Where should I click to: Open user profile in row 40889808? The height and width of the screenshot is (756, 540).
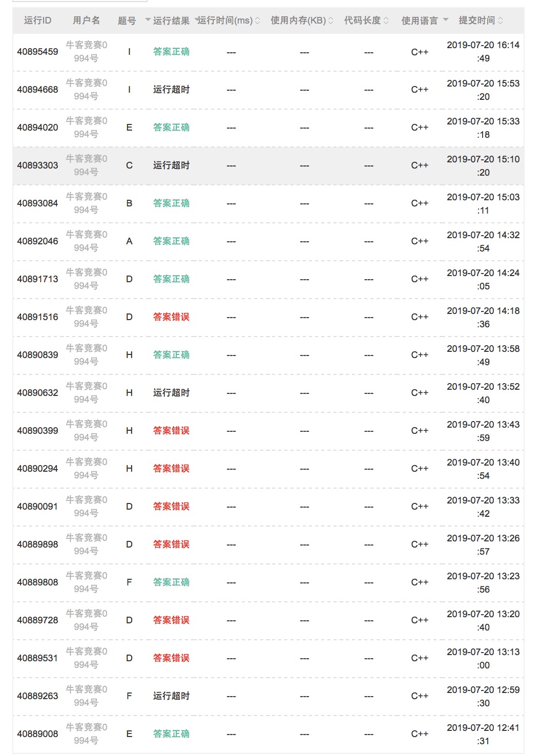pyautogui.click(x=86, y=582)
